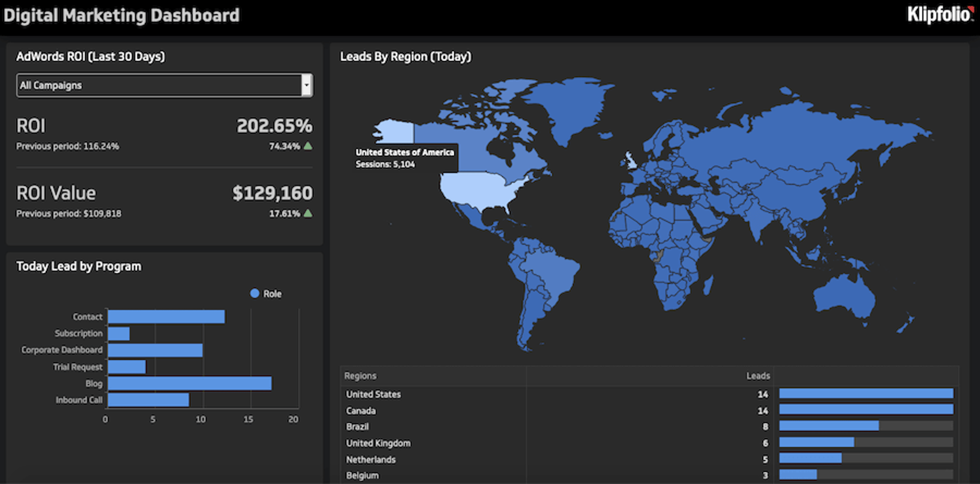Select the Netherlands table row
Image resolution: width=980 pixels, height=484 pixels.
coord(371,460)
